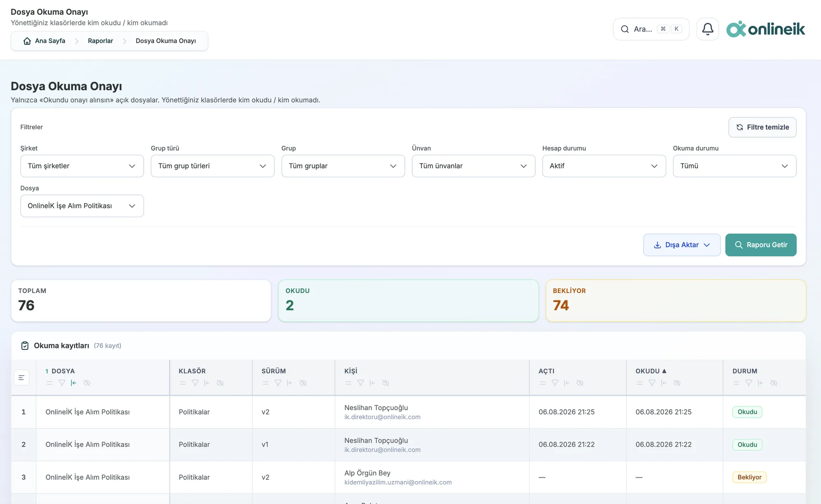821x504 pixels.
Task: Click the two-line handle icon under KİŞİ
Action: tap(348, 383)
